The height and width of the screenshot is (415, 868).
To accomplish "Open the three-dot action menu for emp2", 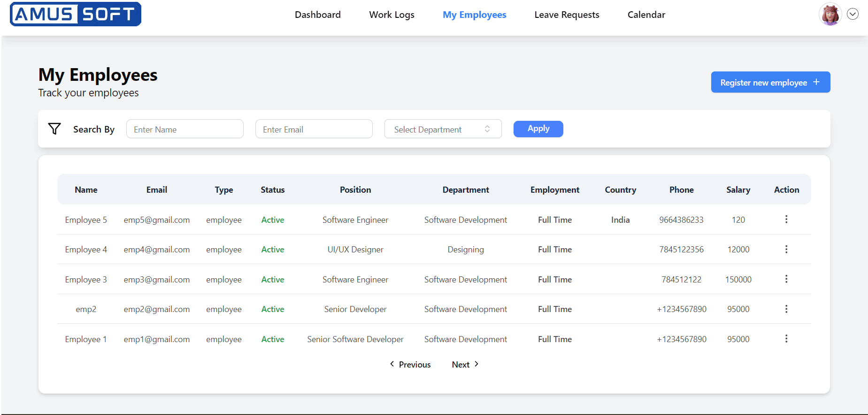I will click(x=786, y=309).
